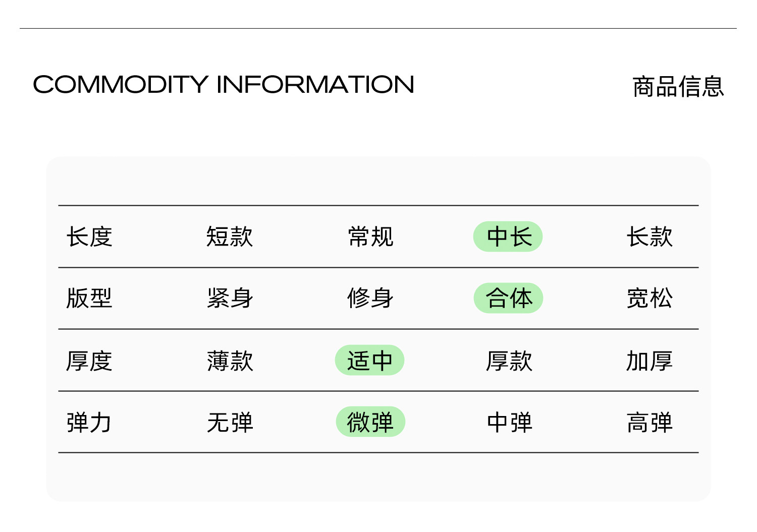The width and height of the screenshot is (757, 532).
Task: Choose the 无弹 elasticity option
Action: [230, 422]
